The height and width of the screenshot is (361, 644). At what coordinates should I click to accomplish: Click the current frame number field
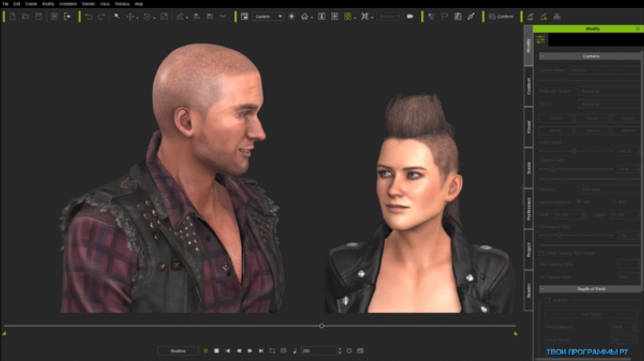(x=319, y=351)
